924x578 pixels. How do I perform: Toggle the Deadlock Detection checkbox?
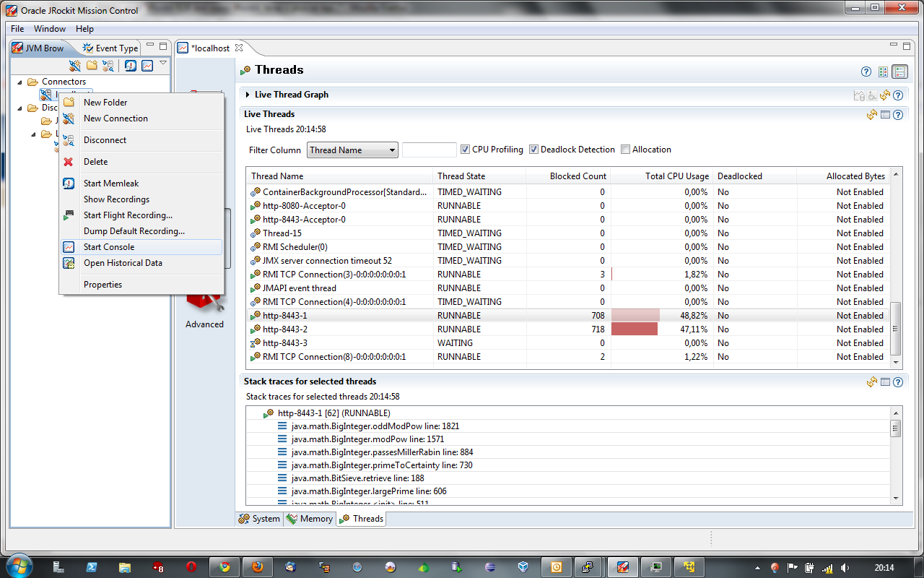[x=533, y=150]
